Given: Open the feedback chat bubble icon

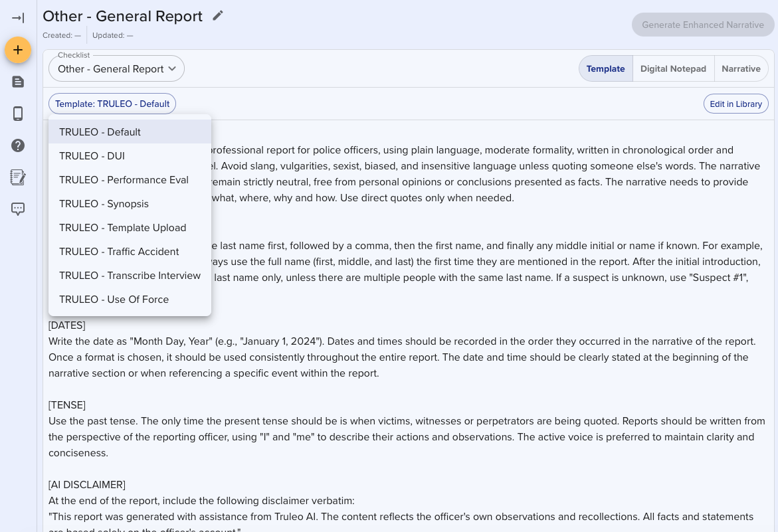Looking at the screenshot, I should (18, 209).
